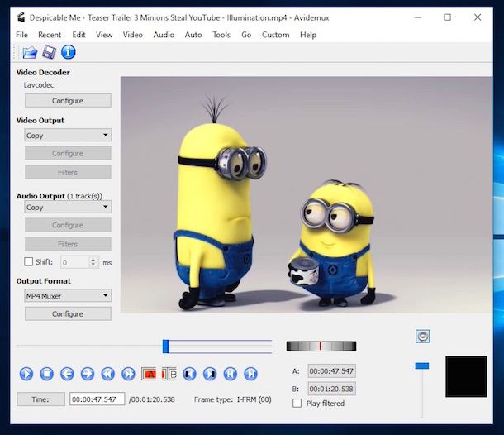
Task: Open the Go menu
Action: pyautogui.click(x=246, y=35)
